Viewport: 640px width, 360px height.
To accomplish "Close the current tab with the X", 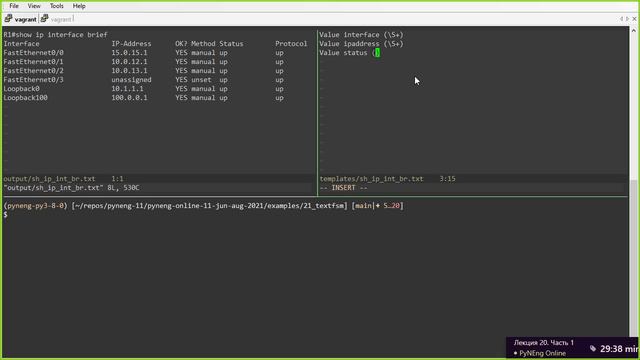I will tap(634, 19).
